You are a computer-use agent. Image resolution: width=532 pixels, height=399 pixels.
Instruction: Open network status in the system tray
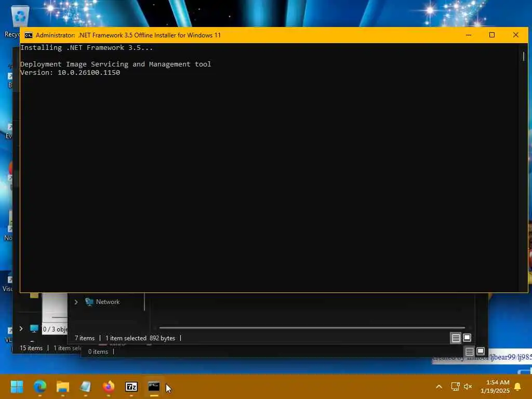click(x=455, y=387)
